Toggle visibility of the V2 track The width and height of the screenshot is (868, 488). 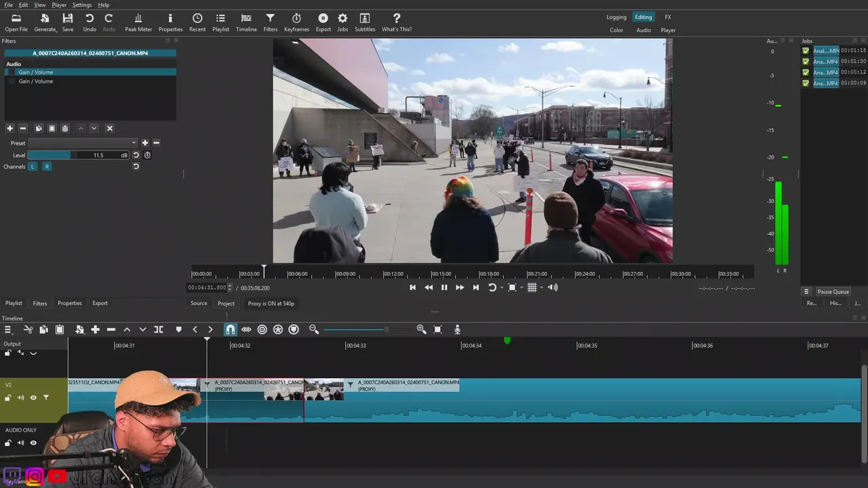(x=33, y=398)
